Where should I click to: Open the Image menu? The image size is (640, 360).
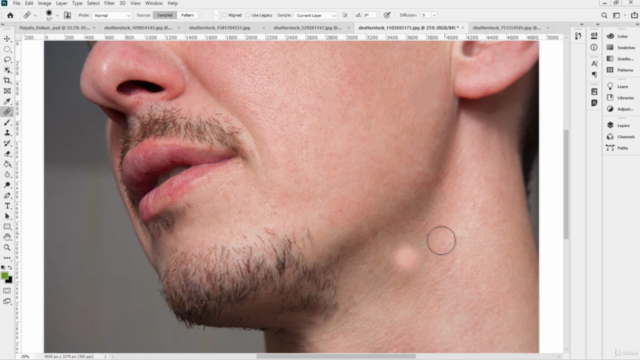click(44, 3)
